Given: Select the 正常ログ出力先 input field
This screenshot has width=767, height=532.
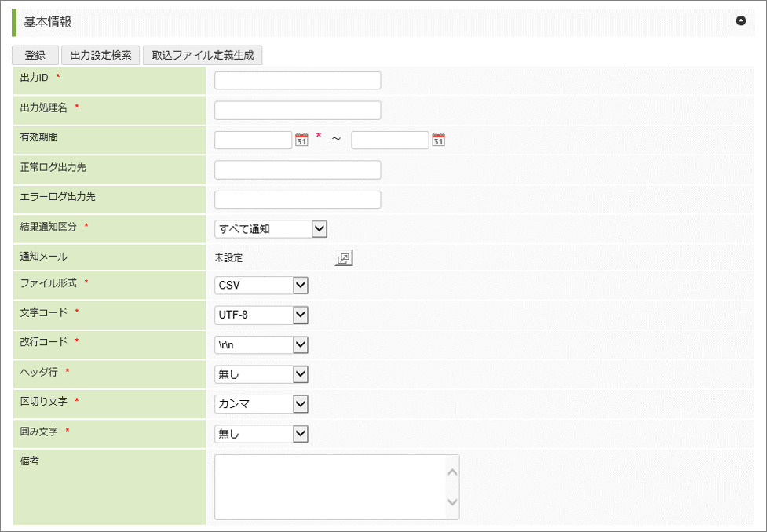Looking at the screenshot, I should click(298, 169).
